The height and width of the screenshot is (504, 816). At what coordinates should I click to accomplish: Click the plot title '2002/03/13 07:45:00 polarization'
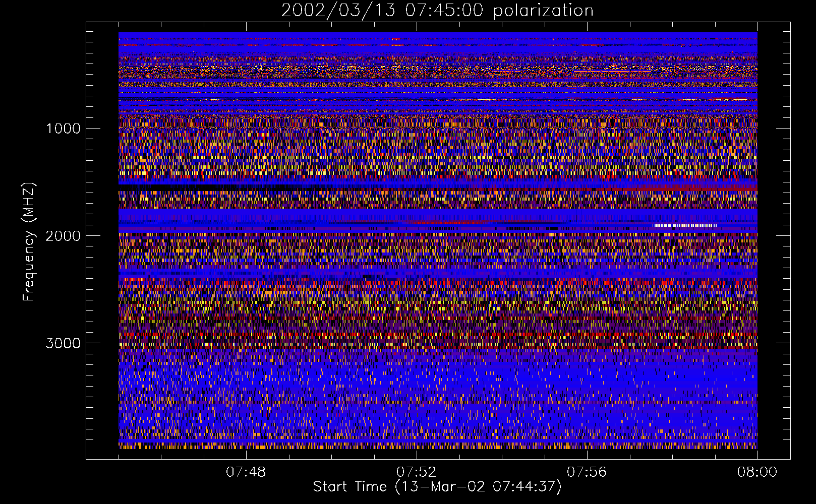437,11
